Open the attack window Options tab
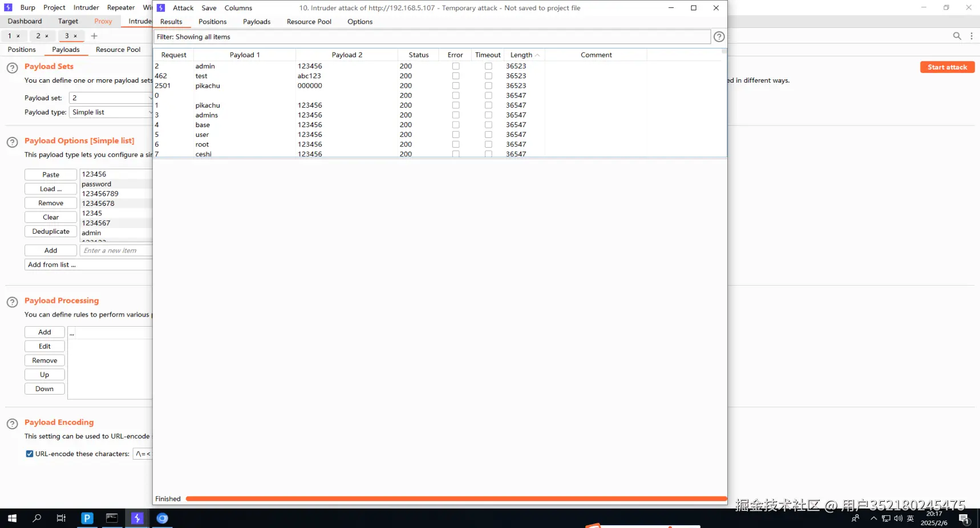 pos(360,22)
